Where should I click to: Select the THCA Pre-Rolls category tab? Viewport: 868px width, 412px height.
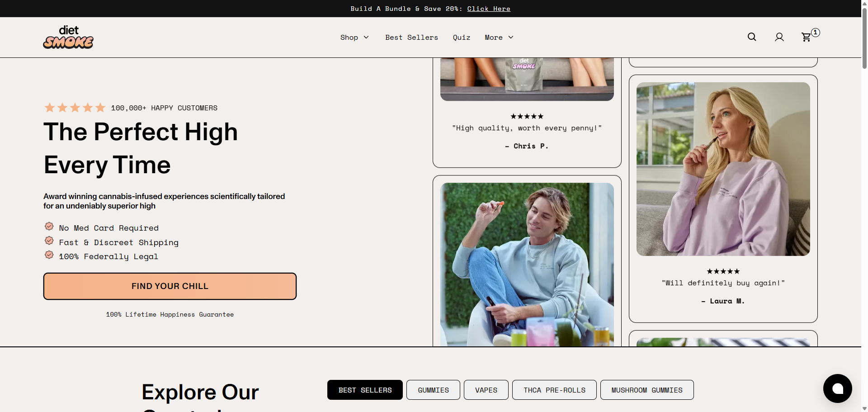pyautogui.click(x=554, y=390)
